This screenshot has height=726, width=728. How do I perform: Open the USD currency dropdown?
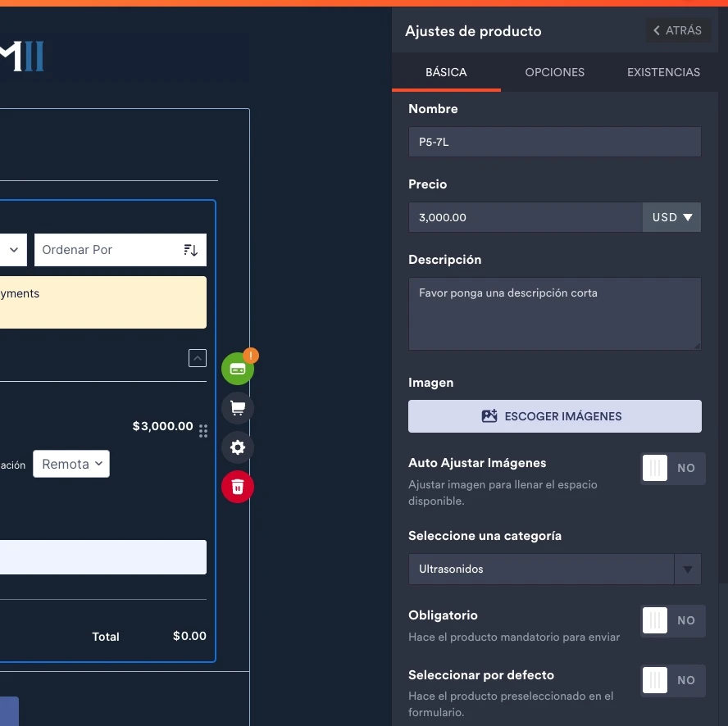point(671,217)
